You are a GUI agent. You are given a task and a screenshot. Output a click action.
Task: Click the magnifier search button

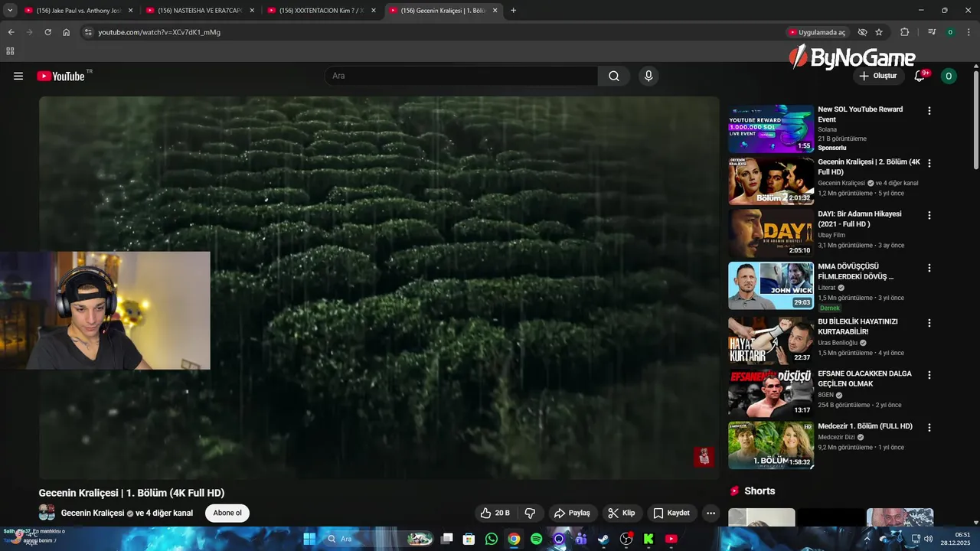click(614, 76)
